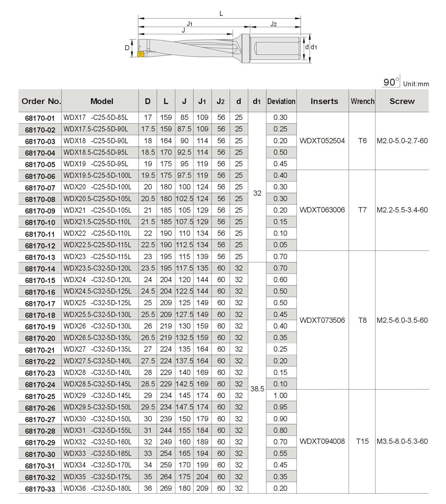Click the deviation value 1.00

click(x=280, y=395)
